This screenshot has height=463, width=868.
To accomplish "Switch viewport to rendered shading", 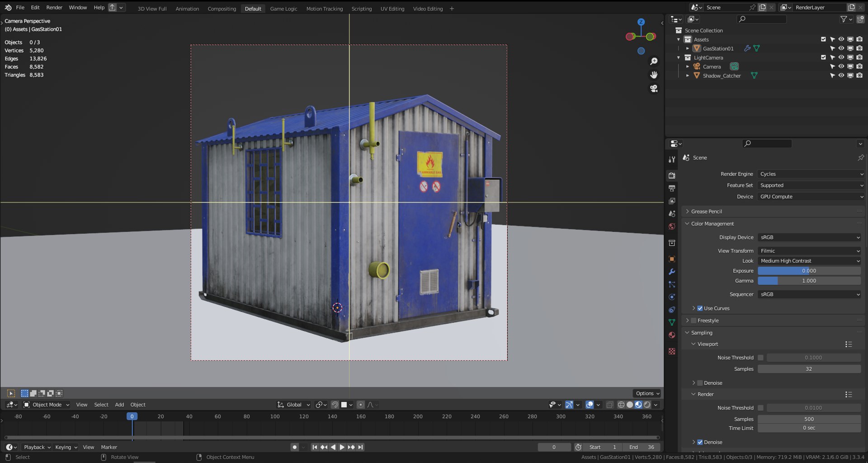I will point(647,405).
